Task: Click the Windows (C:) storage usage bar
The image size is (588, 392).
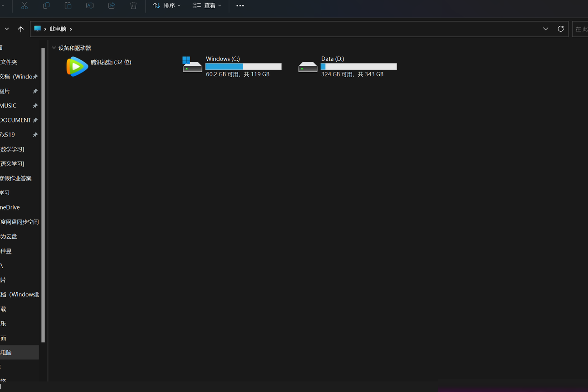Action: 244,67
